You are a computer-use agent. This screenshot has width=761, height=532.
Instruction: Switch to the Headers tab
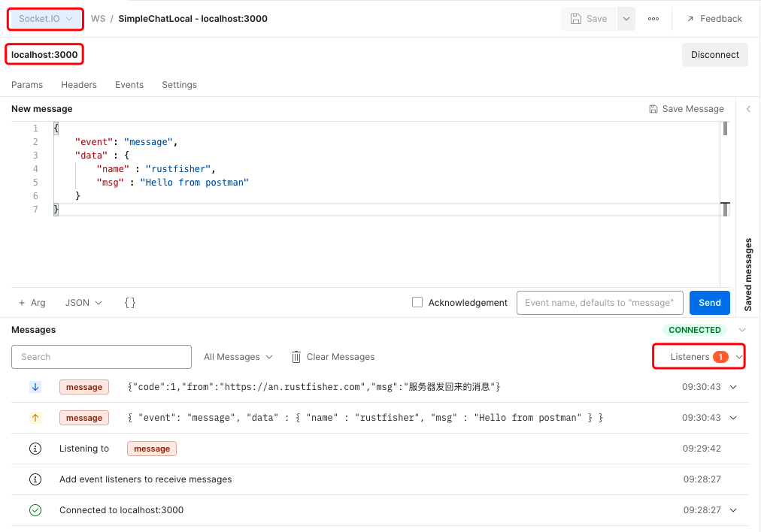click(79, 85)
